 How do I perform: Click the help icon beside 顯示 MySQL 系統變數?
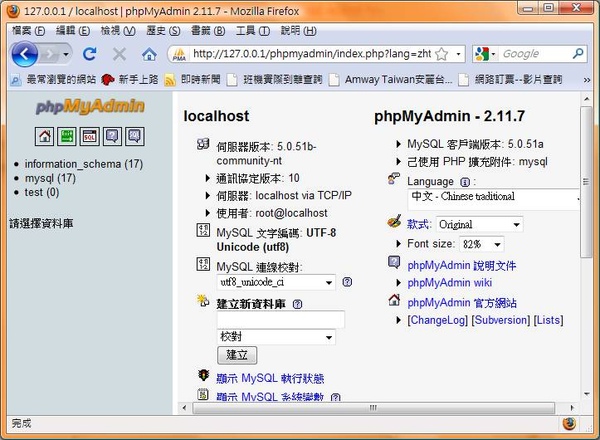[x=336, y=397]
